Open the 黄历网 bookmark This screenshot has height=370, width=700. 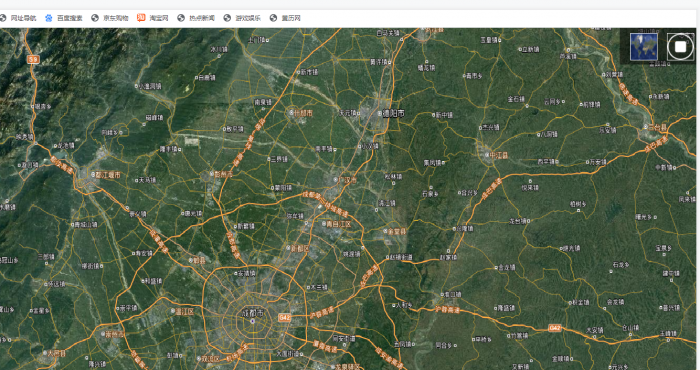[x=285, y=18]
